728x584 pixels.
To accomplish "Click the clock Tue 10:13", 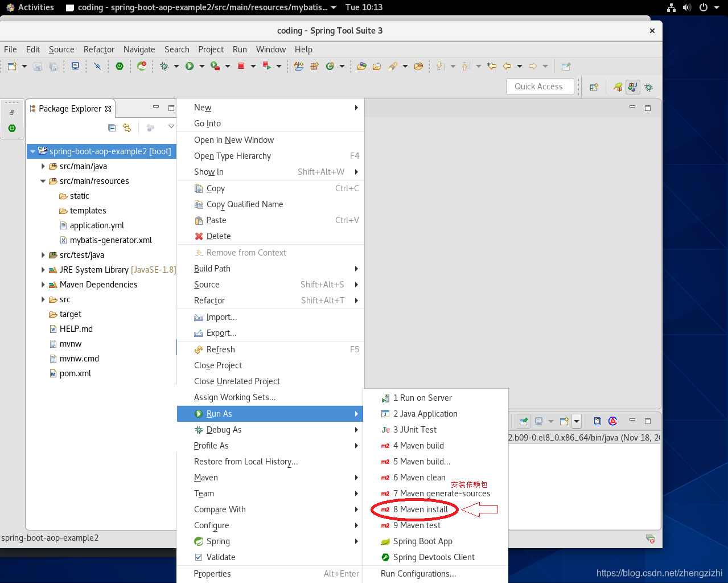I will point(364,7).
